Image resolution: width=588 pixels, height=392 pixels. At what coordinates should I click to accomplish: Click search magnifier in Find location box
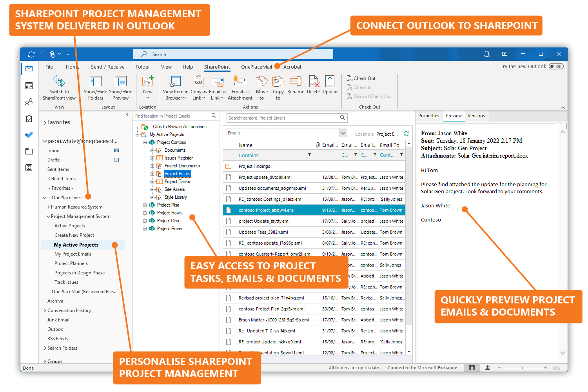[x=214, y=116]
